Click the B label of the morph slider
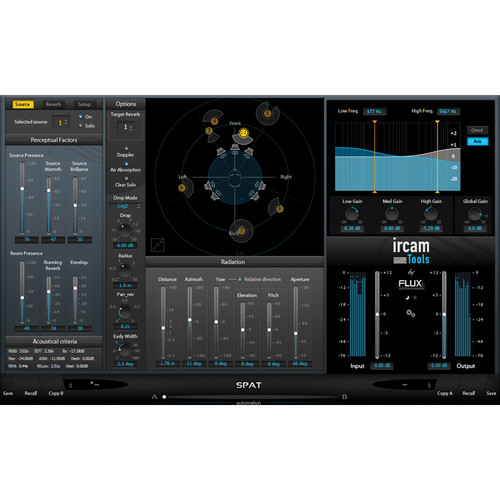 tap(344, 397)
